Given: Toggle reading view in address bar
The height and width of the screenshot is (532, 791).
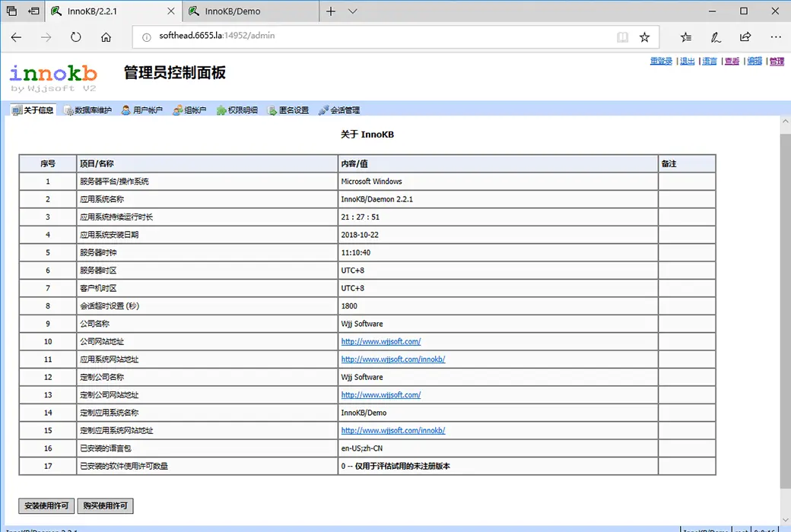Looking at the screenshot, I should coord(622,36).
